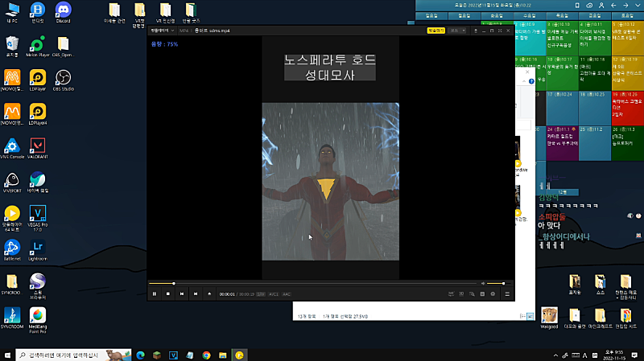This screenshot has height=361, width=644.
Task: Click the Windows taskbar search box
Action: (68, 355)
